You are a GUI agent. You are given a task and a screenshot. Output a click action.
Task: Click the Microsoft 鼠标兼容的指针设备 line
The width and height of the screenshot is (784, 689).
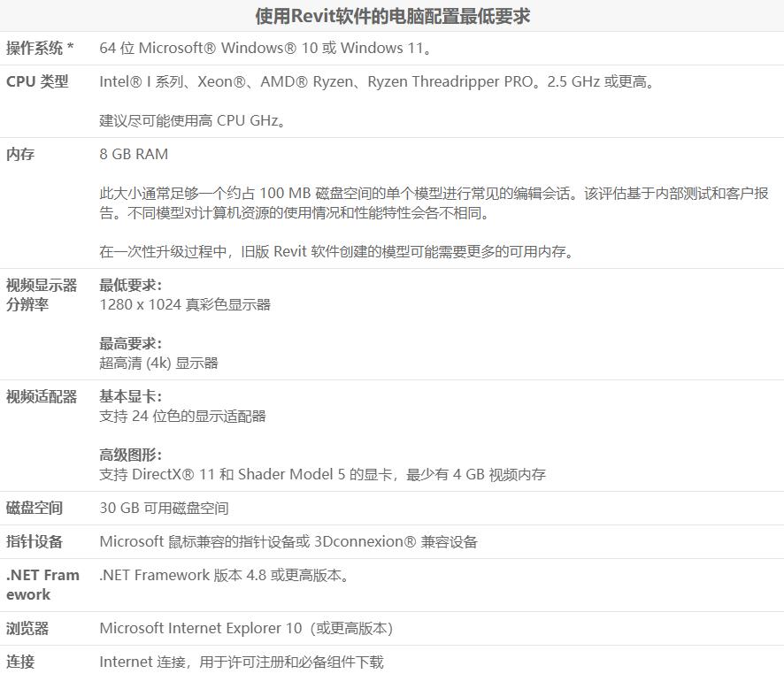point(288,541)
